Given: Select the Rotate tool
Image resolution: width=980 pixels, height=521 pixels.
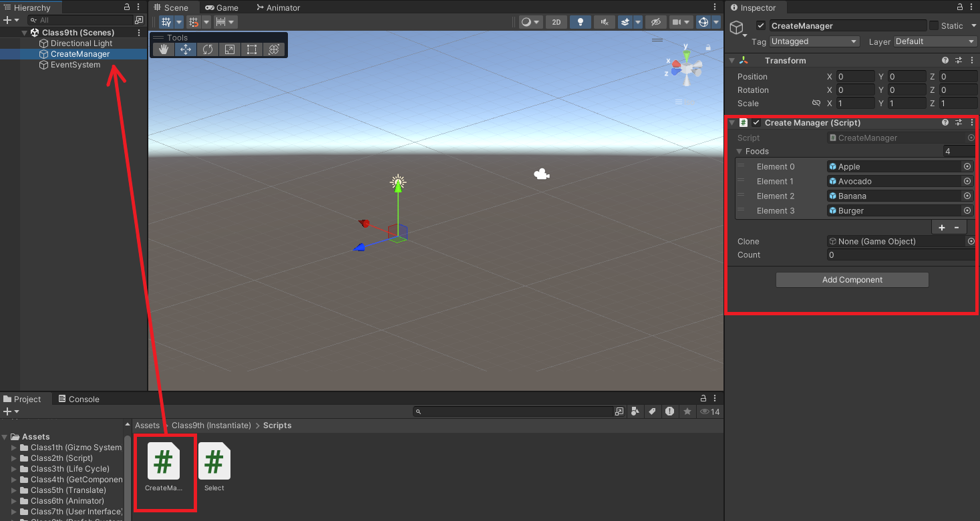Looking at the screenshot, I should 208,49.
